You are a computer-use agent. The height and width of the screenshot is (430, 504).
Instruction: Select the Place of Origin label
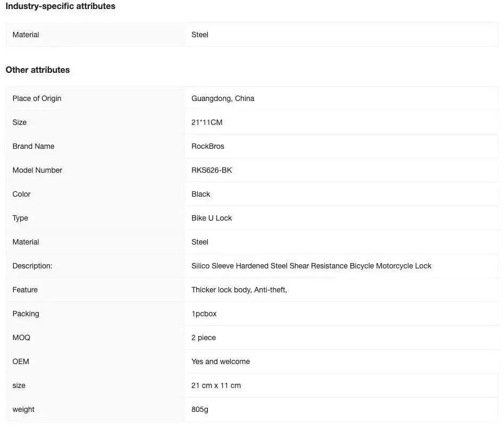(37, 98)
